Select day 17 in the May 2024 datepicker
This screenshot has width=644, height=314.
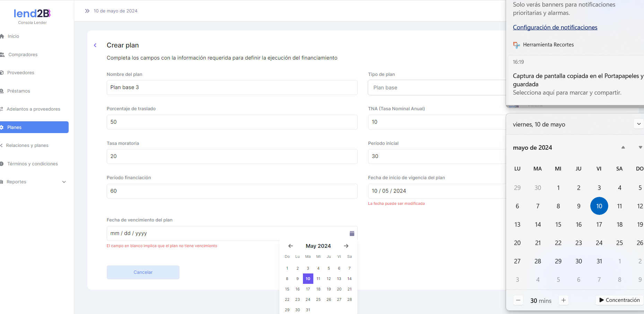pyautogui.click(x=308, y=289)
